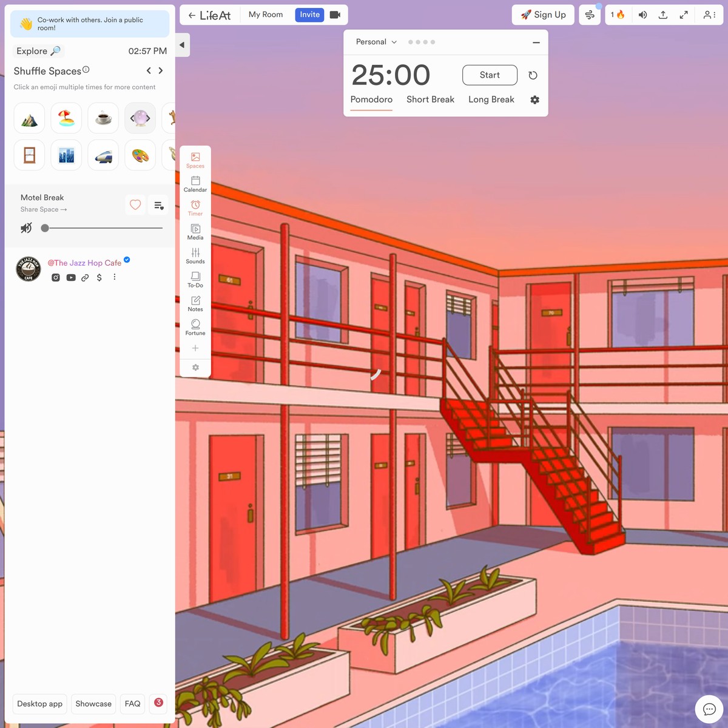Collapse the left side panel
The width and height of the screenshot is (728, 728).
point(182,45)
